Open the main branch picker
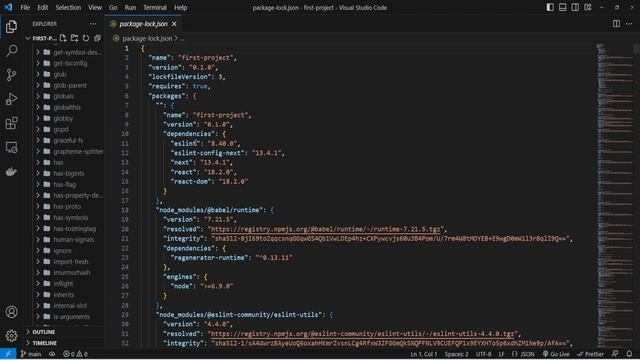This screenshot has width=640, height=360. pos(31,354)
